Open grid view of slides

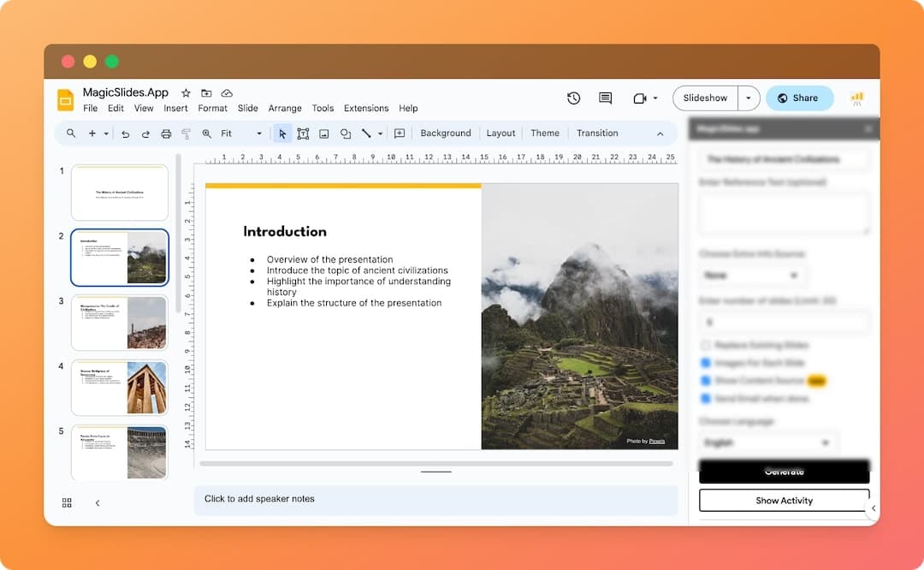click(67, 502)
